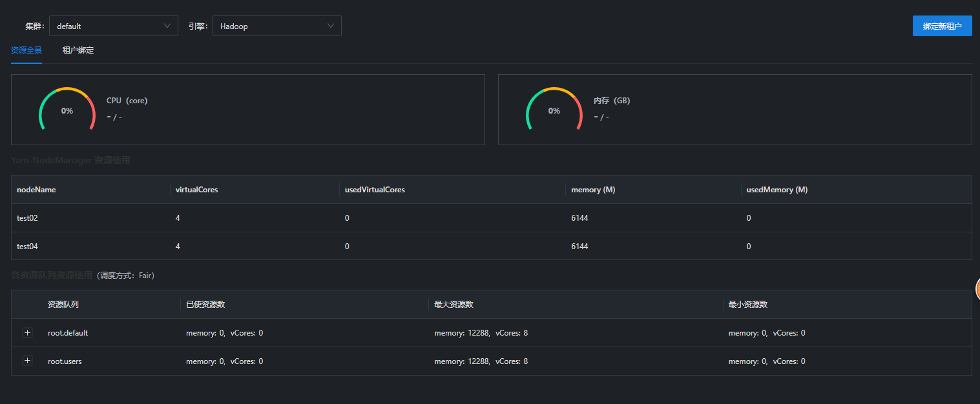Click the Yarn-NodeManager 资源使用 heading
Screen dimensions: 980x404
71,160
